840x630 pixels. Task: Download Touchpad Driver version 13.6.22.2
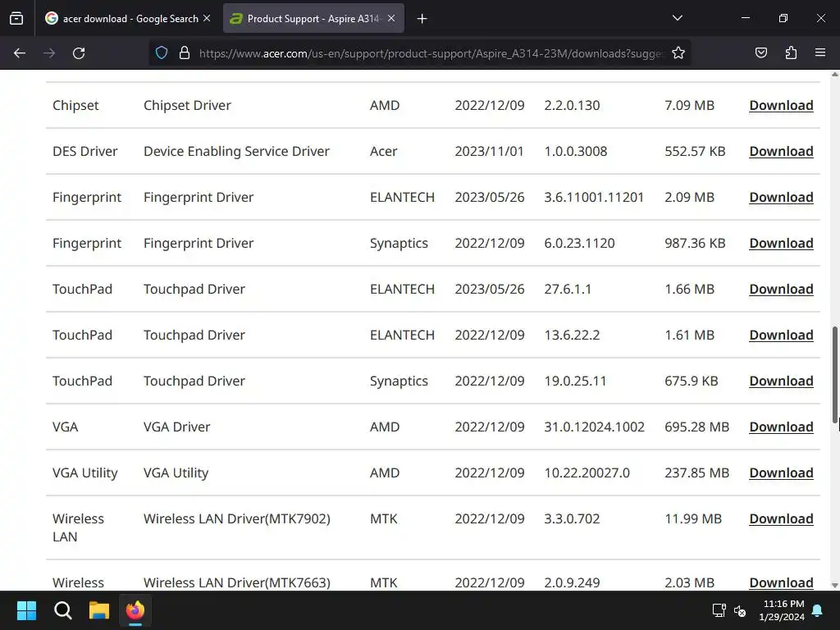click(781, 336)
